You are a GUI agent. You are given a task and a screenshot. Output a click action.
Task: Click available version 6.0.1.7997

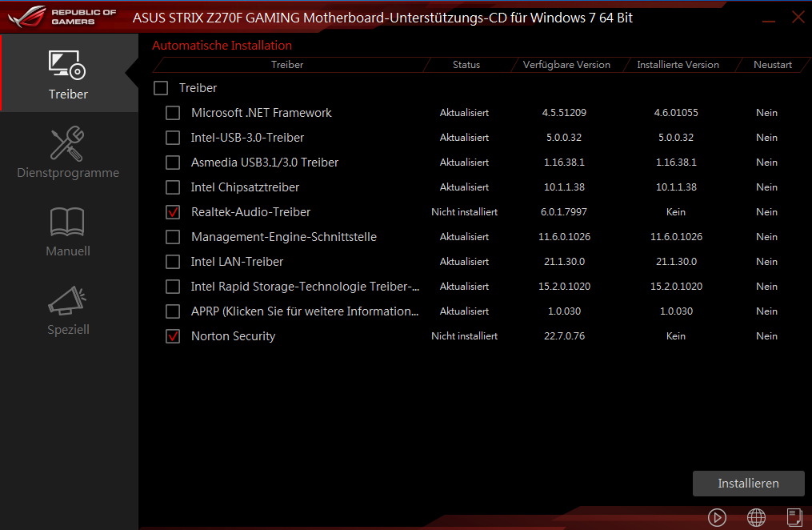[564, 212]
